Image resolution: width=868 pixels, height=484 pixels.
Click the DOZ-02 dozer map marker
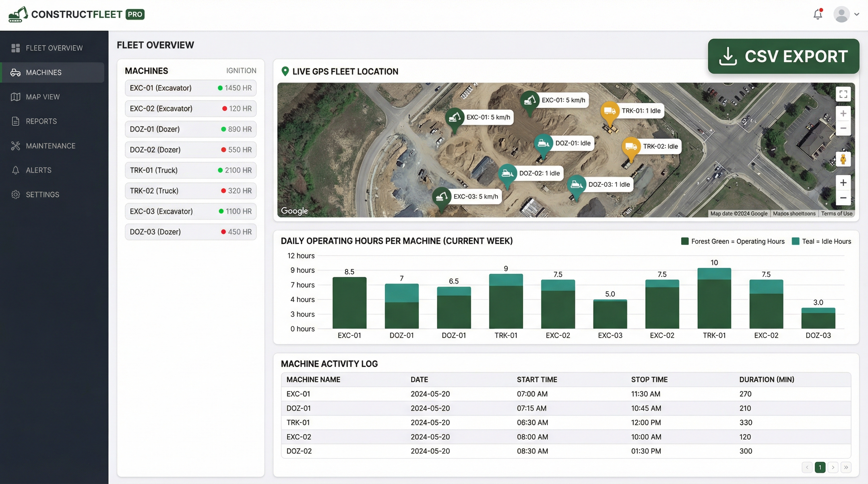(507, 174)
